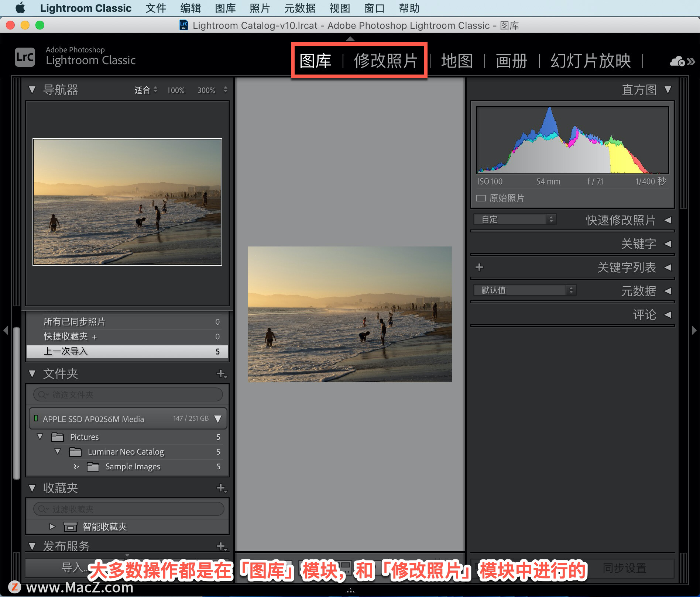Hide the left panel with edge arrow
The width and height of the screenshot is (700, 597).
pyautogui.click(x=6, y=330)
